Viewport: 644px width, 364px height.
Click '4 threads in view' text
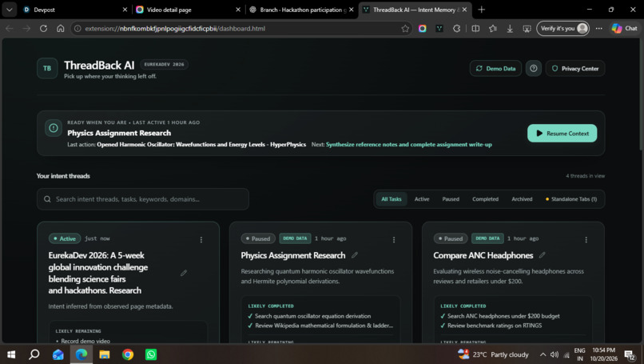click(x=585, y=176)
